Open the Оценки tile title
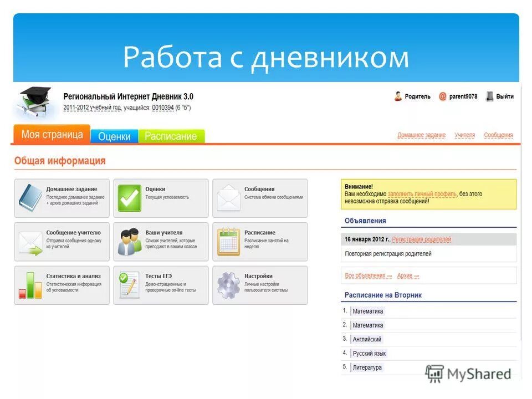Image resolution: width=532 pixels, height=399 pixels. point(155,189)
